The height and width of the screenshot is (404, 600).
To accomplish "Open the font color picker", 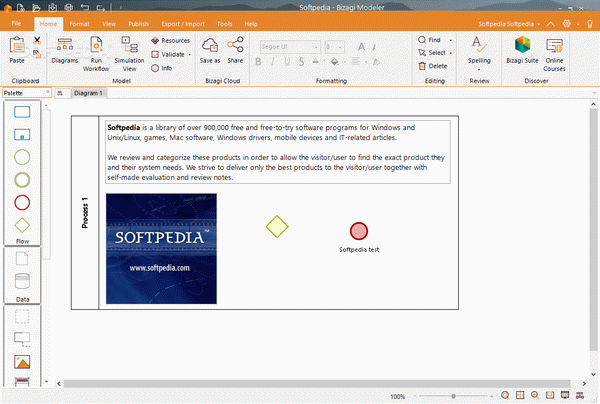I will 316,62.
